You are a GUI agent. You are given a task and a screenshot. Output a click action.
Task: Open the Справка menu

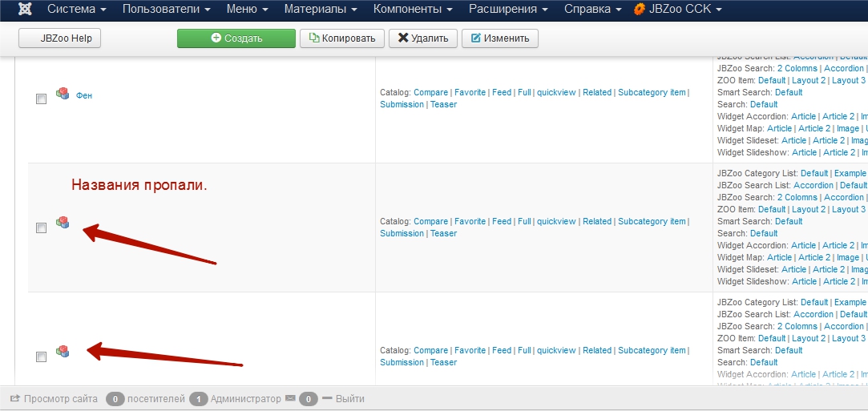[592, 10]
